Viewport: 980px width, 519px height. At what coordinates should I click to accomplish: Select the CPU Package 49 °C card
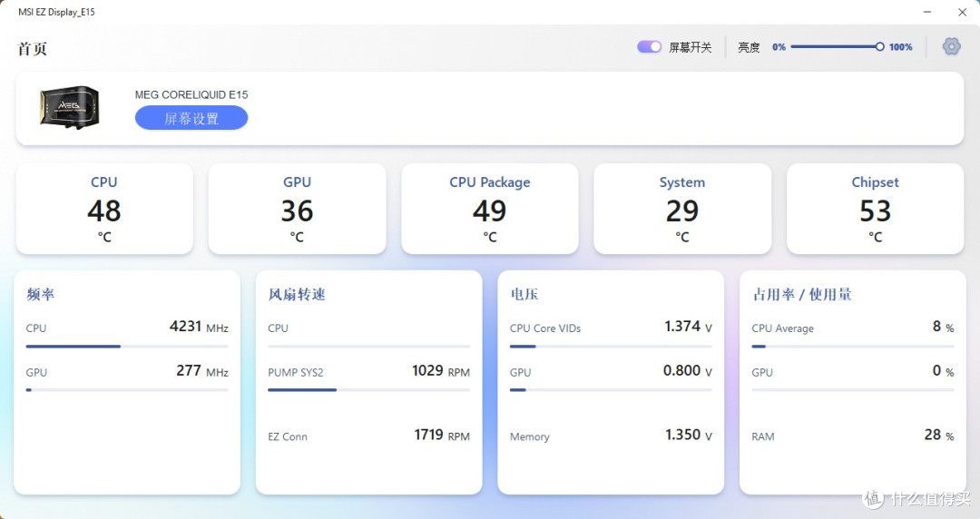[x=490, y=209]
